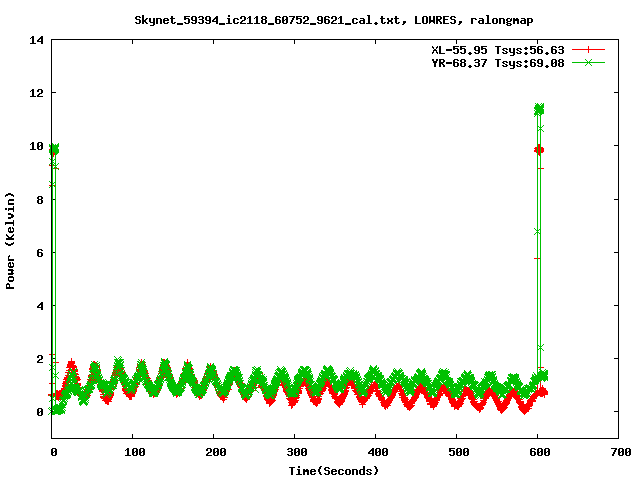Click the y-axis tick label 2
This screenshot has width=640, height=480.
coord(40,359)
